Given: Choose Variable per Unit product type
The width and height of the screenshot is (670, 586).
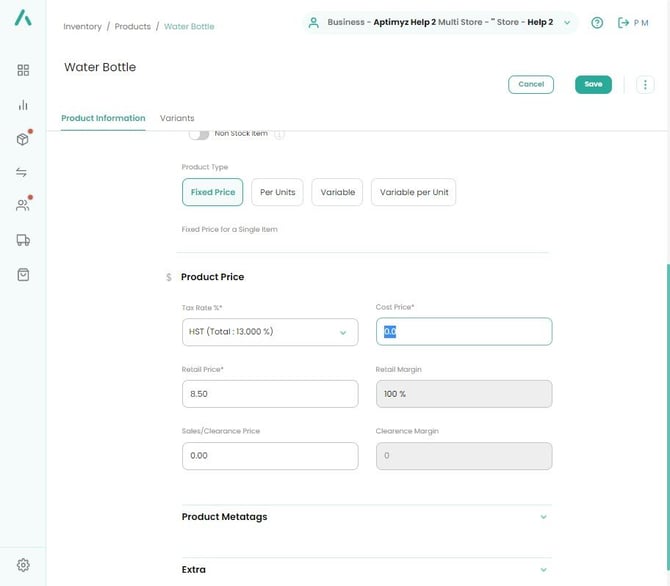Looking at the screenshot, I should coord(413,192).
